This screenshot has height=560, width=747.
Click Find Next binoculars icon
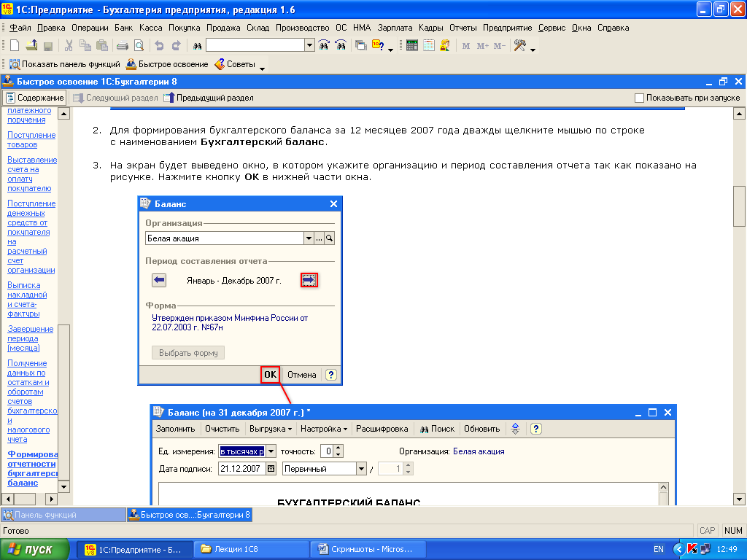324,46
